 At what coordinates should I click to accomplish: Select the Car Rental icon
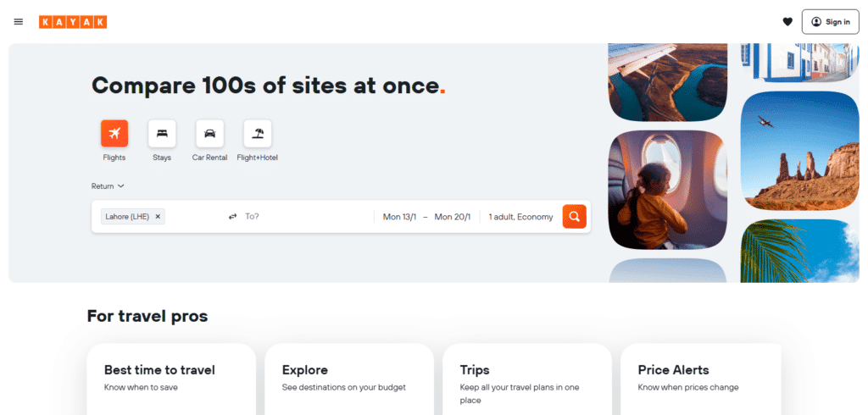click(x=209, y=134)
